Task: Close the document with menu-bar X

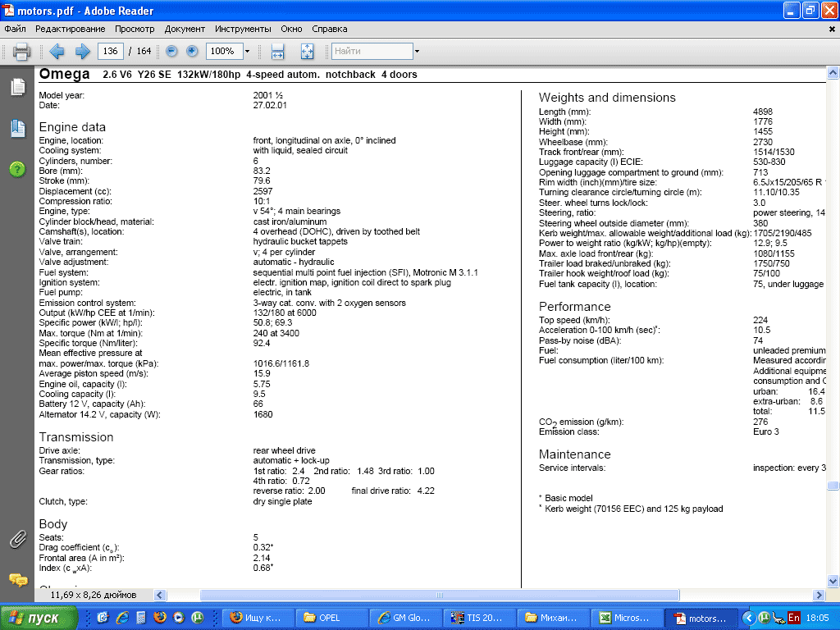Action: click(x=833, y=30)
